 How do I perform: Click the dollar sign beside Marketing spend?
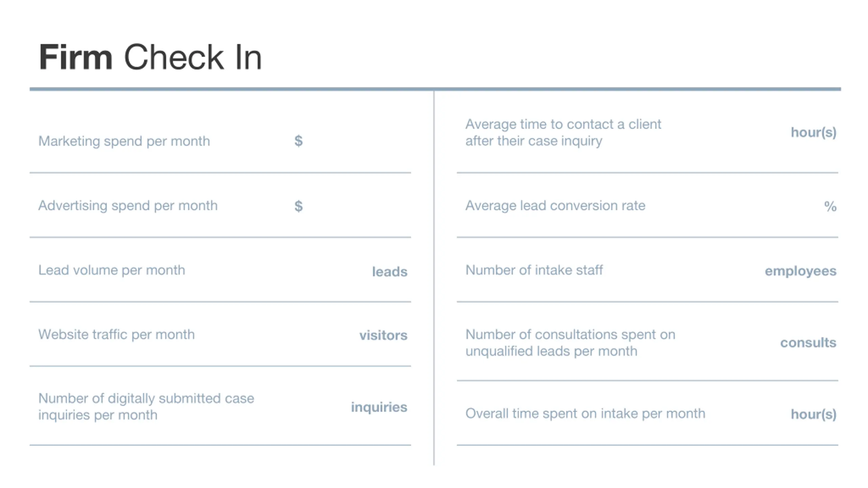[x=298, y=141]
